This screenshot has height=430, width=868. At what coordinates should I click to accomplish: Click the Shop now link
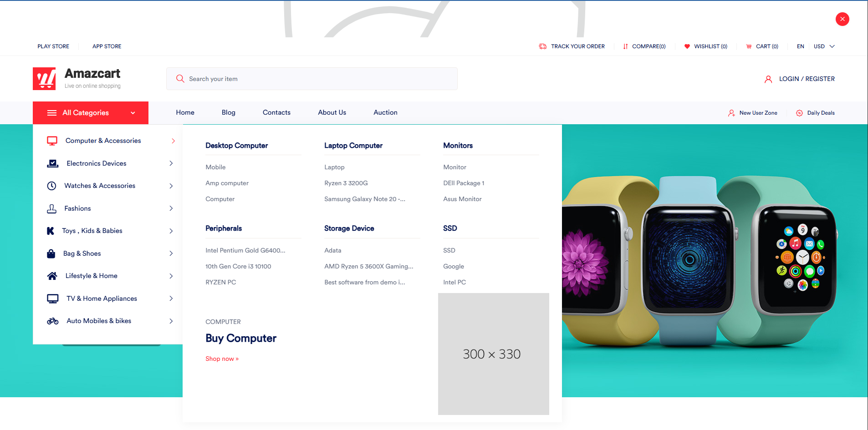click(x=222, y=359)
